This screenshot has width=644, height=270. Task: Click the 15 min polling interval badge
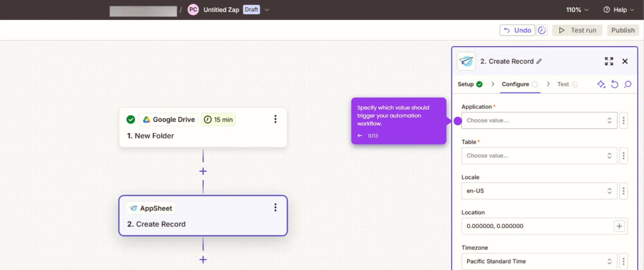pyautogui.click(x=218, y=119)
